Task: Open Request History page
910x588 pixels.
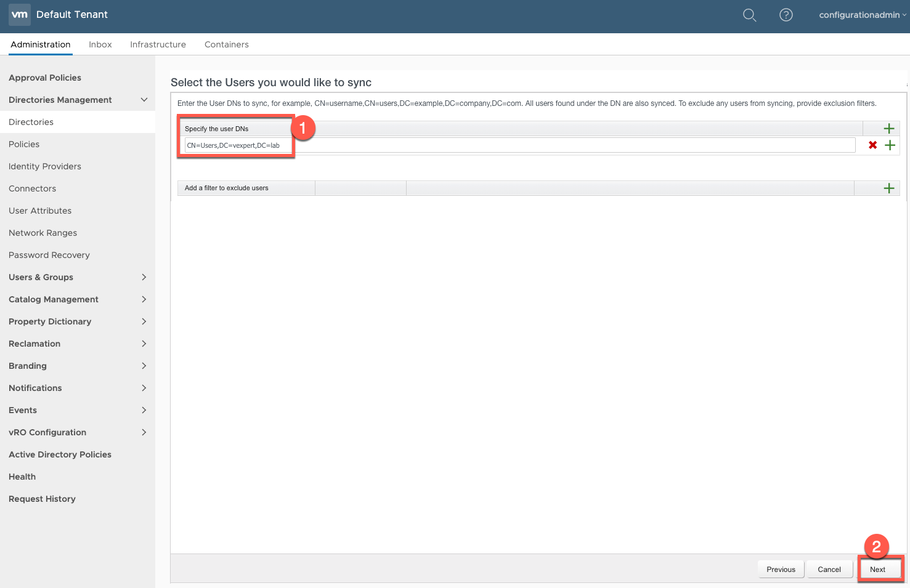Action: point(42,499)
